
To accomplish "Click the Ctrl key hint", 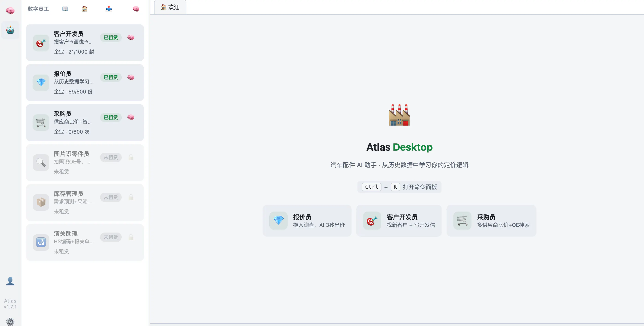I will (371, 187).
